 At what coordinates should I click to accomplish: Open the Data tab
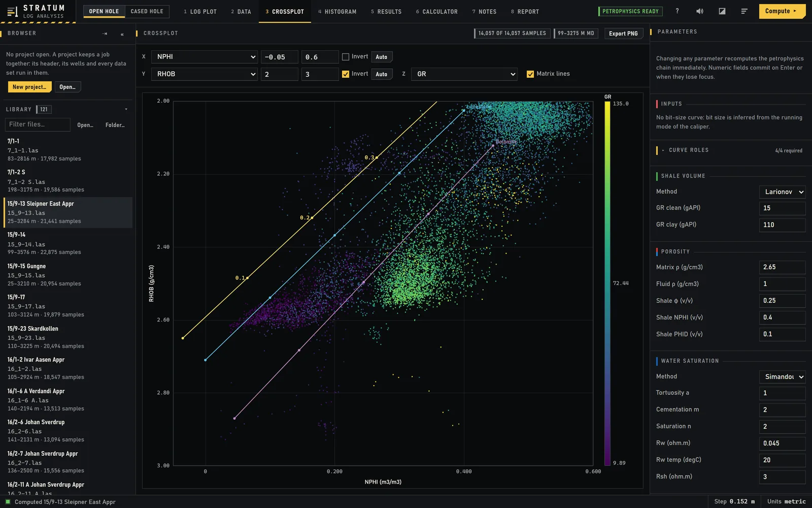[241, 11]
